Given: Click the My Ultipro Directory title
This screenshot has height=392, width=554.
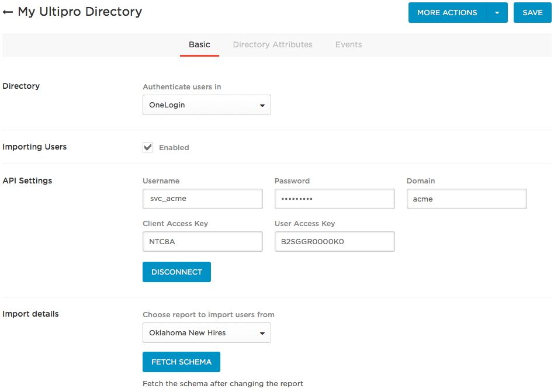Looking at the screenshot, I should click(80, 12).
